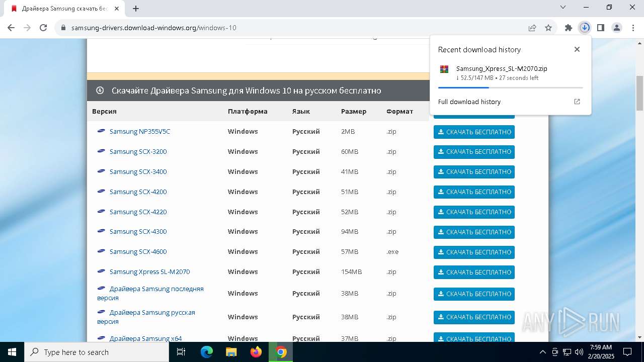Open Task View on the taskbar
The height and width of the screenshot is (362, 644).
tap(182, 352)
